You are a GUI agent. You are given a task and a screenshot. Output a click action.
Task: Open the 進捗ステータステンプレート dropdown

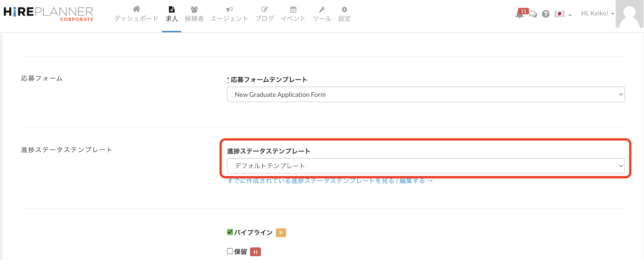425,166
